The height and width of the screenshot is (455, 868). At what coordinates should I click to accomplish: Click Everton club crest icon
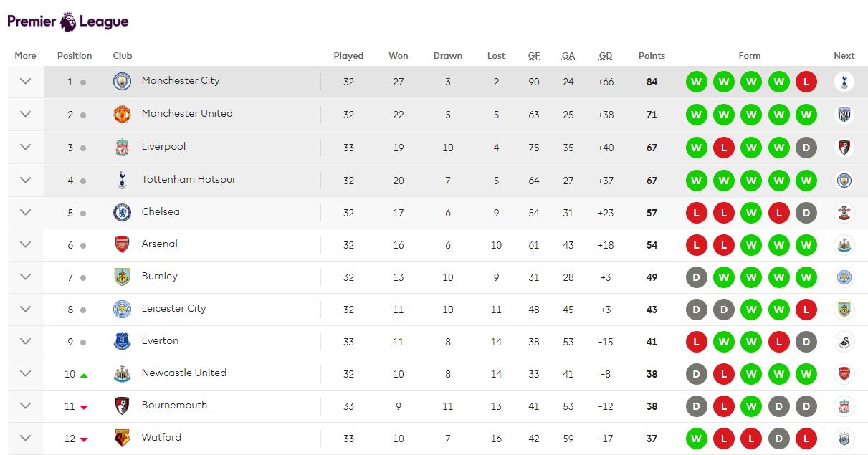coord(122,341)
